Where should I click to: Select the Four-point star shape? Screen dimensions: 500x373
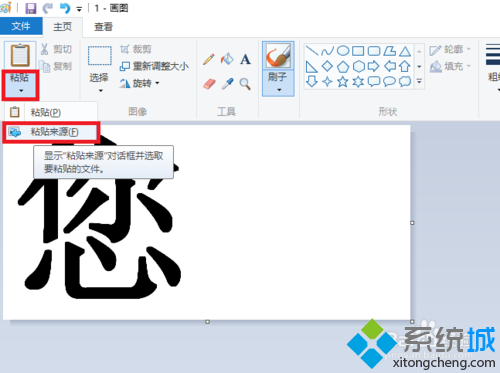327,82
